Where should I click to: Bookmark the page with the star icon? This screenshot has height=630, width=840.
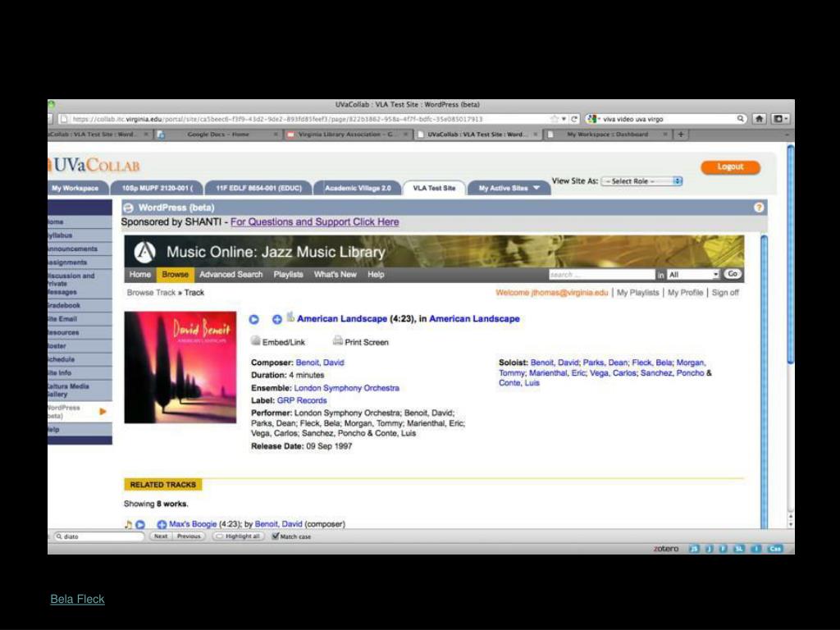tap(555, 119)
